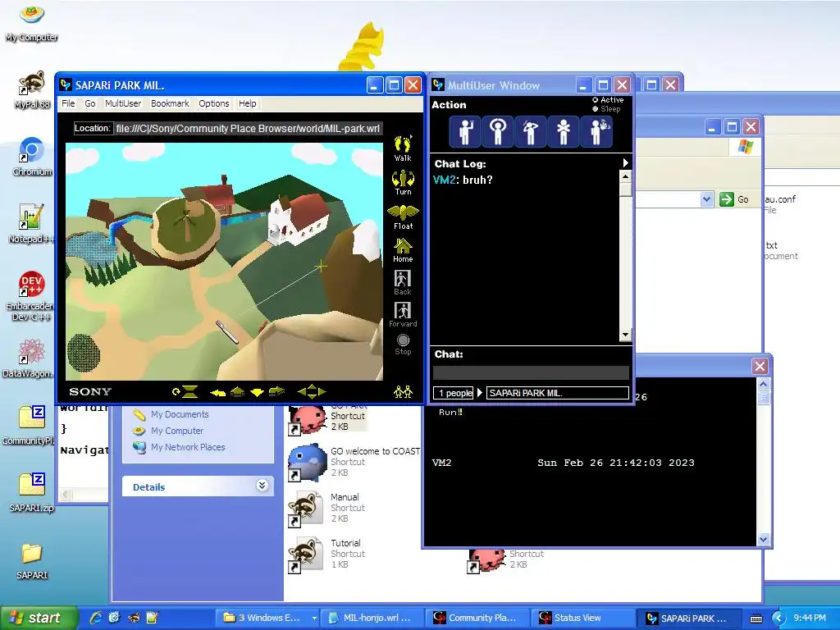Select the Turn navigation mode
Image resolution: width=840 pixels, height=630 pixels.
pos(403,183)
